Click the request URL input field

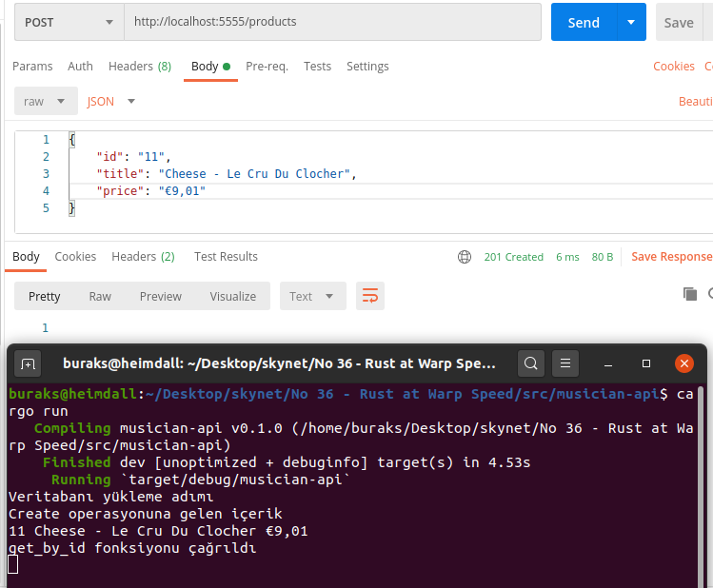pyautogui.click(x=331, y=22)
